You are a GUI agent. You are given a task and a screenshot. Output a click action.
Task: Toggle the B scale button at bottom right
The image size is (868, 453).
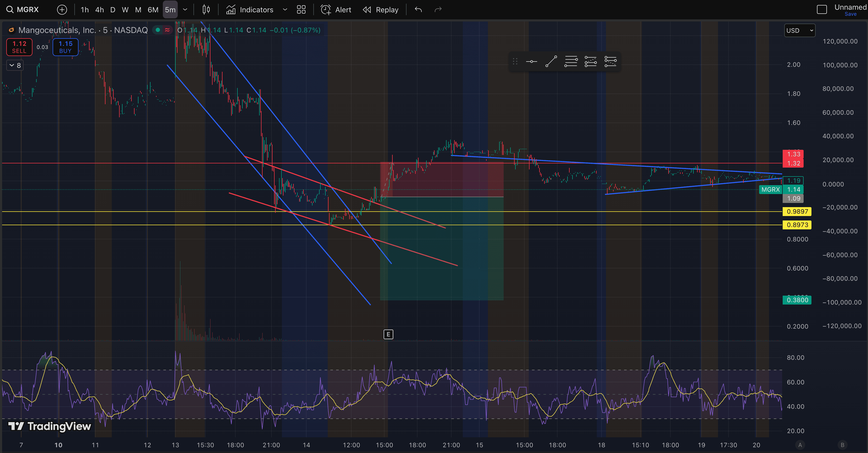842,445
